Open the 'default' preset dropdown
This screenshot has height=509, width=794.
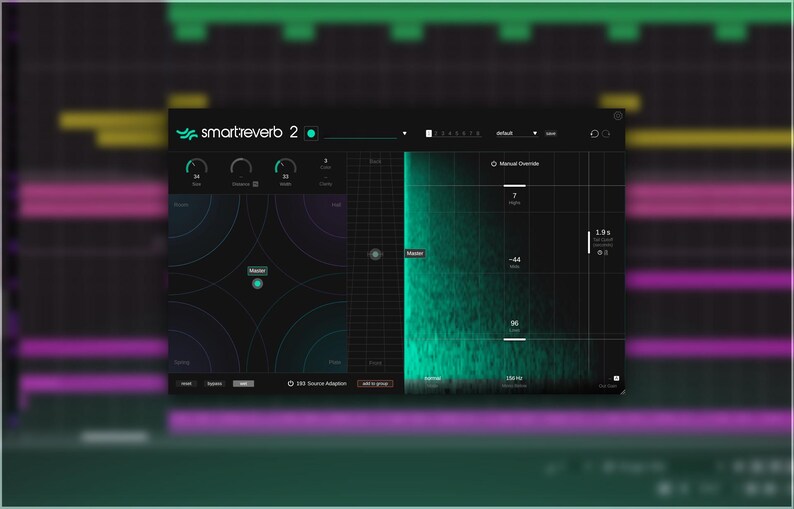click(517, 133)
